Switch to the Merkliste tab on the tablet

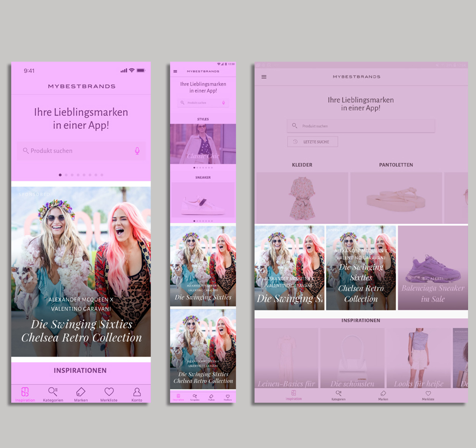428,395
